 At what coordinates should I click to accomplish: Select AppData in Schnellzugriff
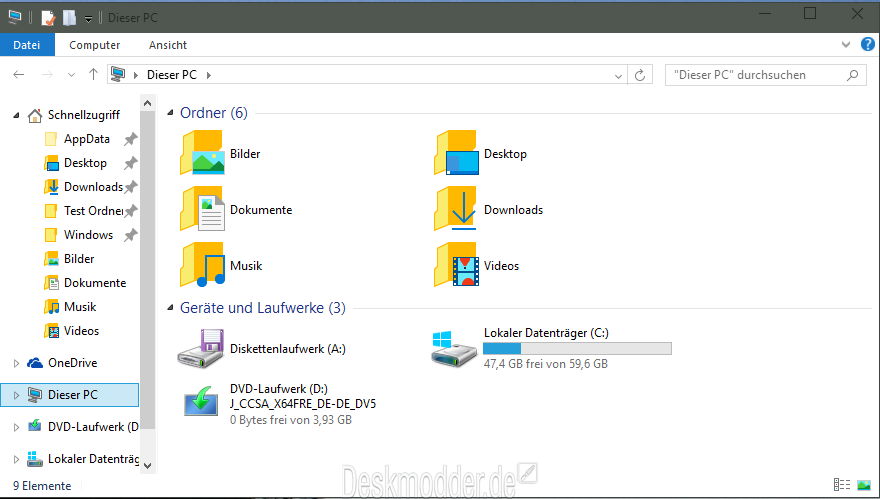[x=86, y=139]
